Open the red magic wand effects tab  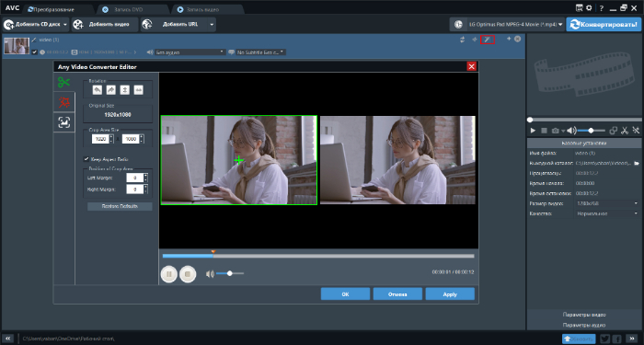pyautogui.click(x=64, y=102)
